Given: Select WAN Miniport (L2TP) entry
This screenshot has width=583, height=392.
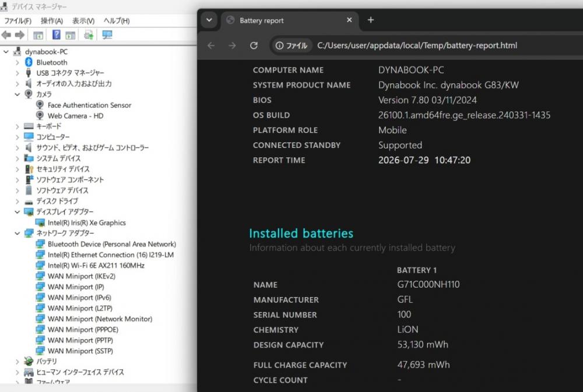Looking at the screenshot, I should [x=80, y=308].
